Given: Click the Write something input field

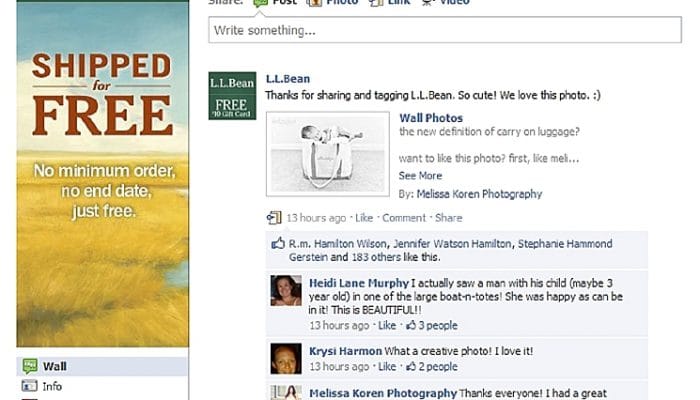Looking at the screenshot, I should 445,30.
